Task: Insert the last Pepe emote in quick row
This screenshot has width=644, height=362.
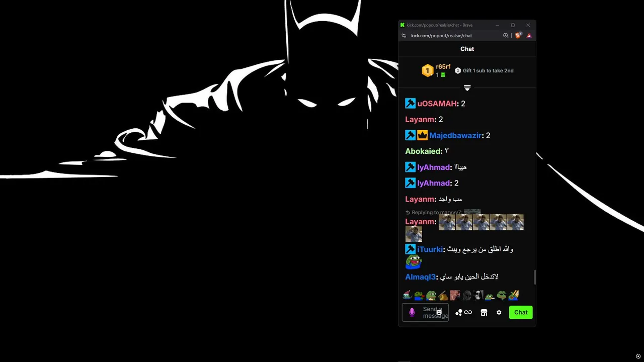Action: [513, 295]
